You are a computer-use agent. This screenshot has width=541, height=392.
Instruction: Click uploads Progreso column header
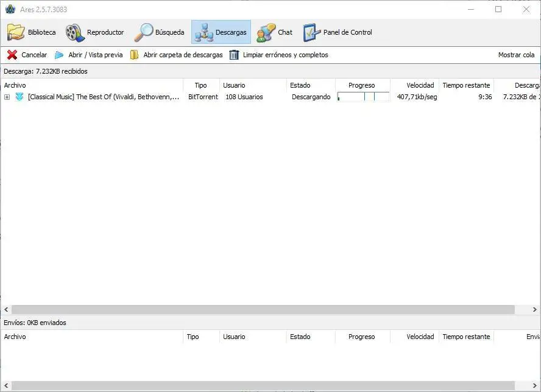(x=363, y=337)
